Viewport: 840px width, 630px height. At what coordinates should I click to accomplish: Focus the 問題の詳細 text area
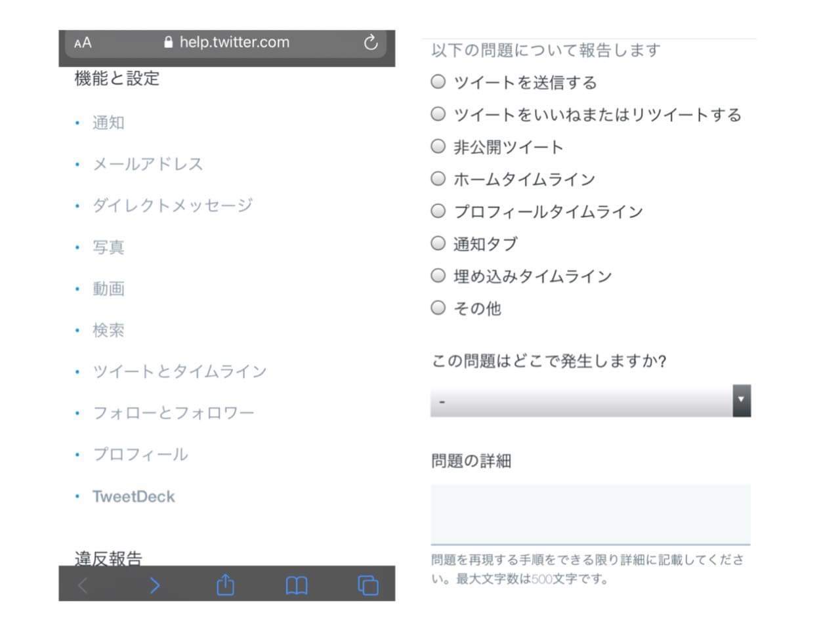click(x=591, y=514)
